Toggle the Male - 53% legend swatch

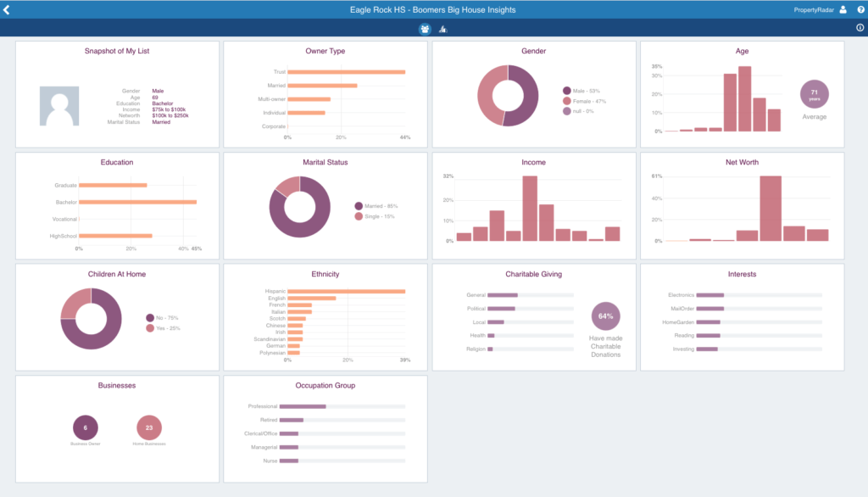pyautogui.click(x=567, y=90)
